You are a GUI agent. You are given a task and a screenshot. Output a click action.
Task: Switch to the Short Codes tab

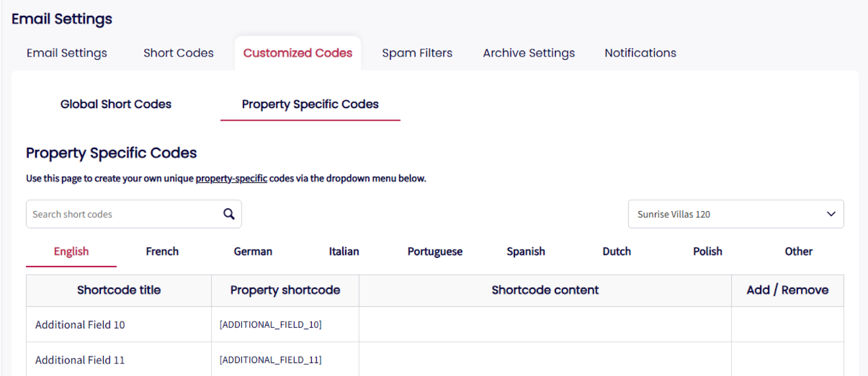(178, 53)
